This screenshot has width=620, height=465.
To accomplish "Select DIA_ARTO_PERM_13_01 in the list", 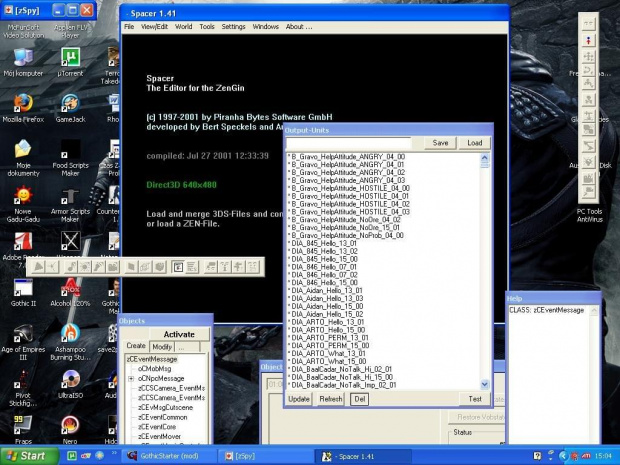I will pyautogui.click(x=330, y=338).
